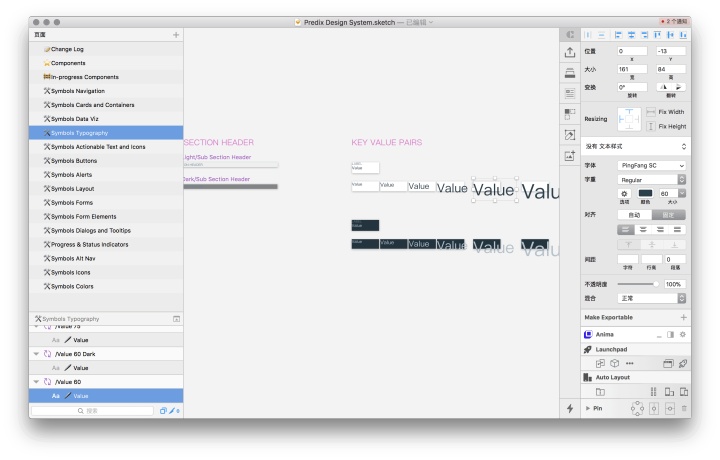Click Make Exportable plus button
The height and width of the screenshot is (460, 720).
tap(683, 317)
